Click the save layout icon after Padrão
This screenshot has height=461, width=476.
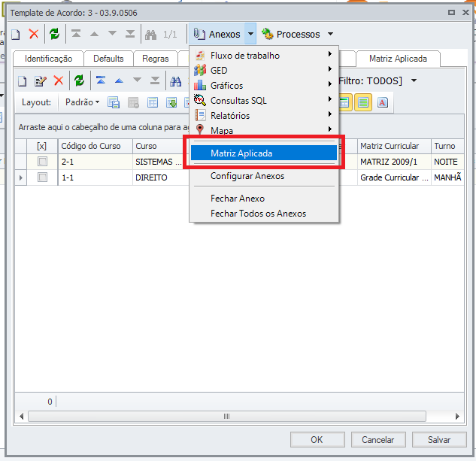(114, 102)
